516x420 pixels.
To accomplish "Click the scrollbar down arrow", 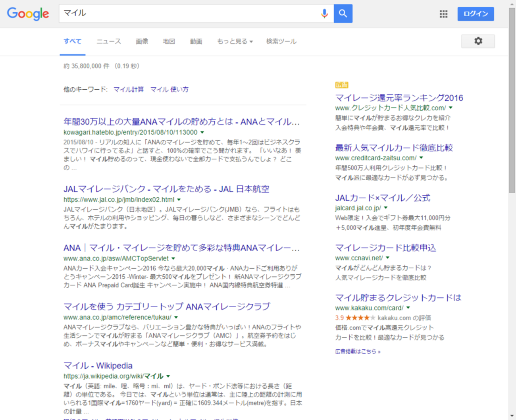I will [x=512, y=416].
